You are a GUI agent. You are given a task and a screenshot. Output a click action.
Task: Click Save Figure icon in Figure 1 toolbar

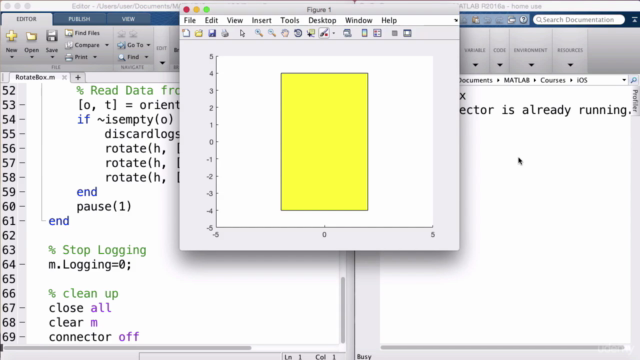tap(212, 33)
